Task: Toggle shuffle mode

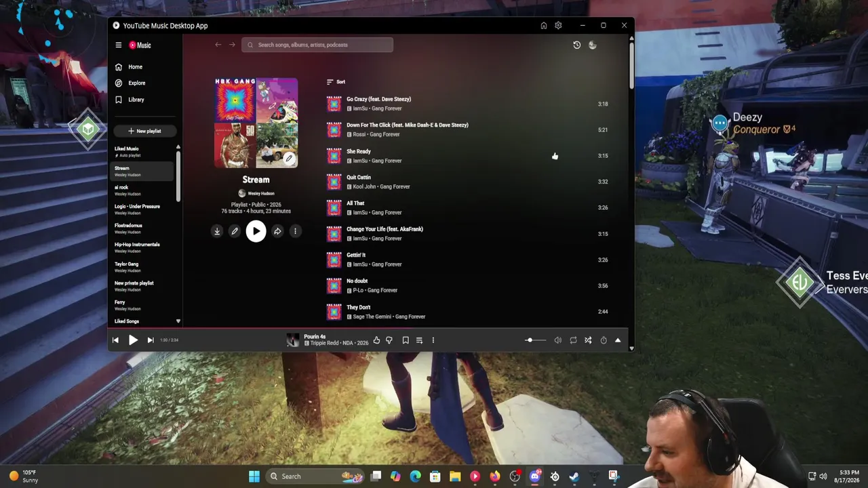Action: pyautogui.click(x=588, y=340)
